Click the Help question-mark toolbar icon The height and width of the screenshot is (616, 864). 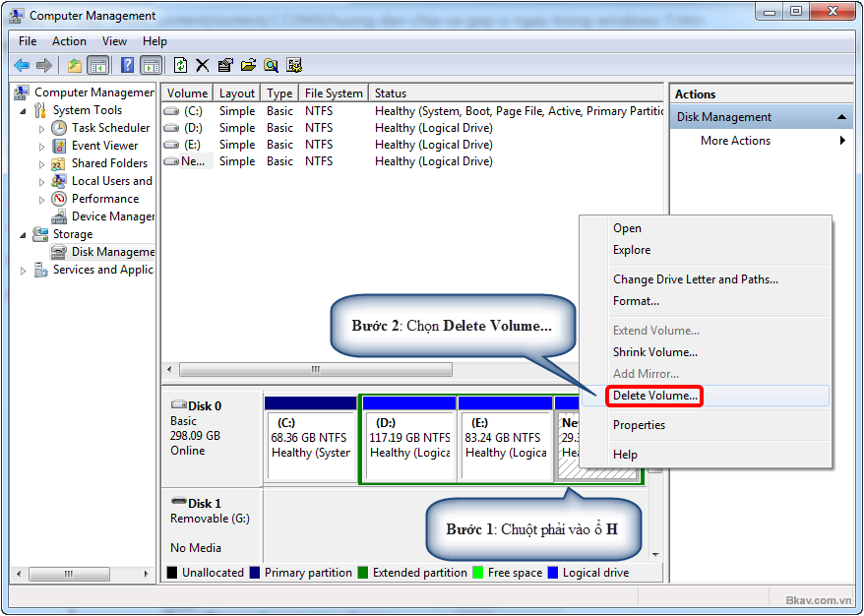click(126, 65)
